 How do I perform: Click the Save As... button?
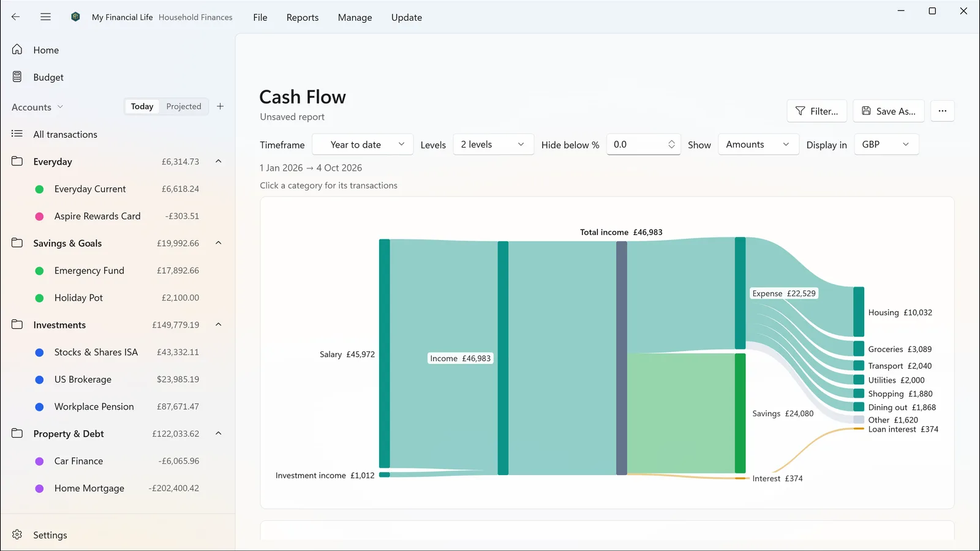pos(889,111)
